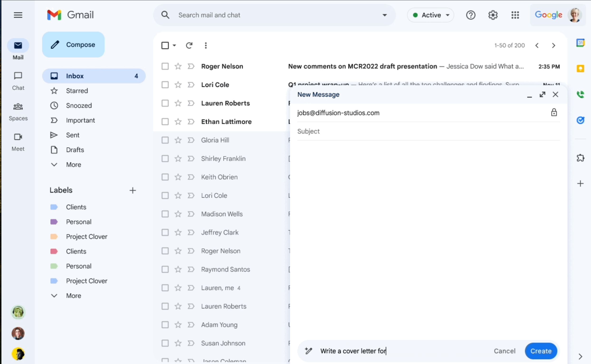Click the Create button
The width and height of the screenshot is (591, 364).
click(x=541, y=351)
